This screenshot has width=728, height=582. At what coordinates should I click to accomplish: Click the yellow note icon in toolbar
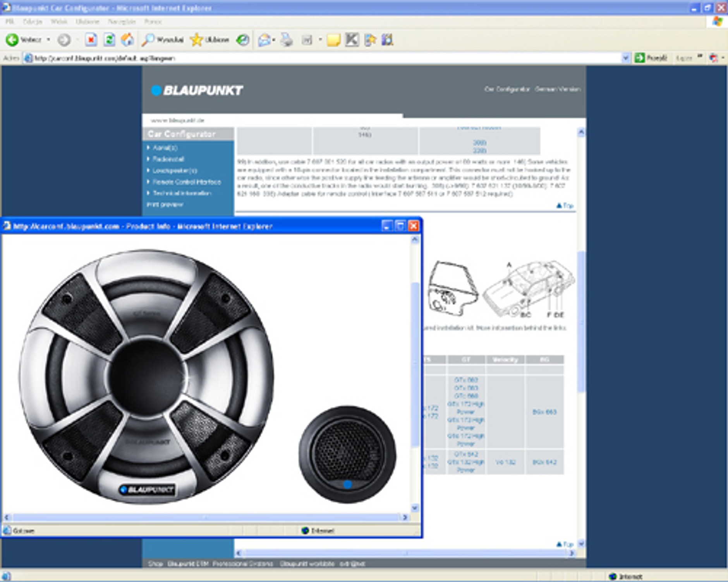tap(333, 39)
